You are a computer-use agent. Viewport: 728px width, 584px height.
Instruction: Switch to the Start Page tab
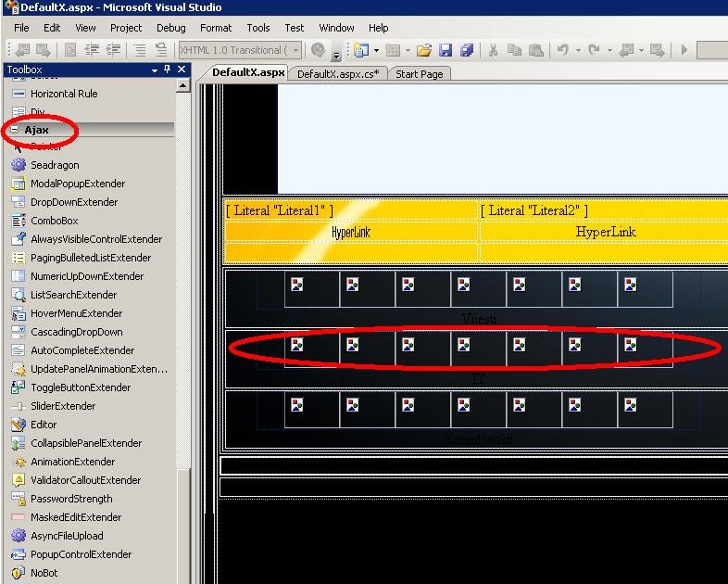(420, 74)
